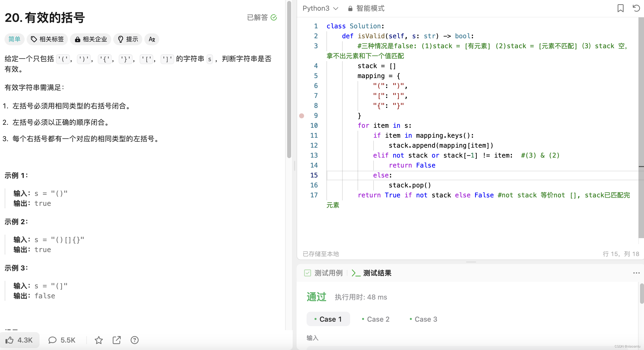
Task: Click the '已存储至本地' status text
Action: pyautogui.click(x=321, y=254)
